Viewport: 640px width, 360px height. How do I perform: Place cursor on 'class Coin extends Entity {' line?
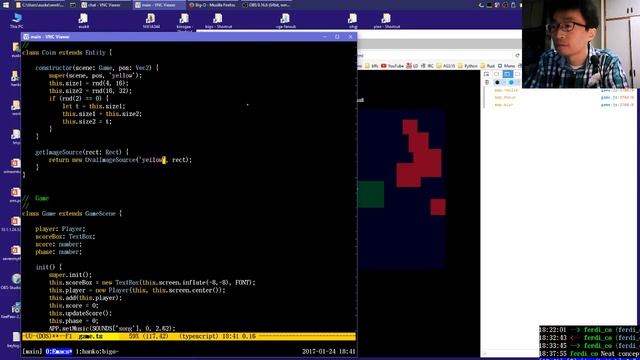coord(67,53)
